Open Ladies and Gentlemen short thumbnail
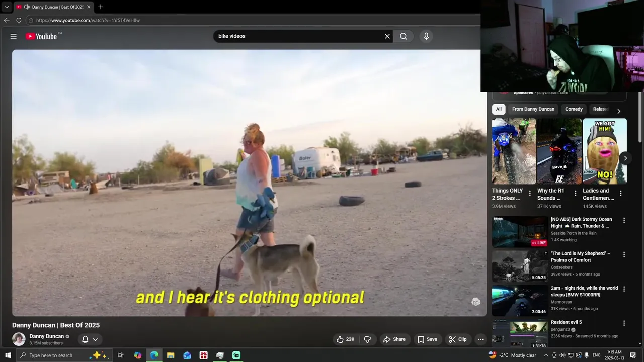Screen dimensions: 644x362 [605, 151]
